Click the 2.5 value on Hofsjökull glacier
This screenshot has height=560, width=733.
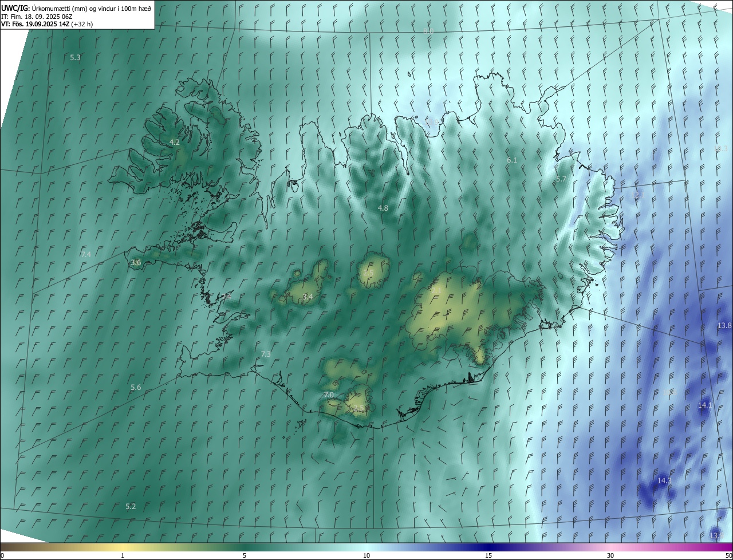(x=368, y=273)
